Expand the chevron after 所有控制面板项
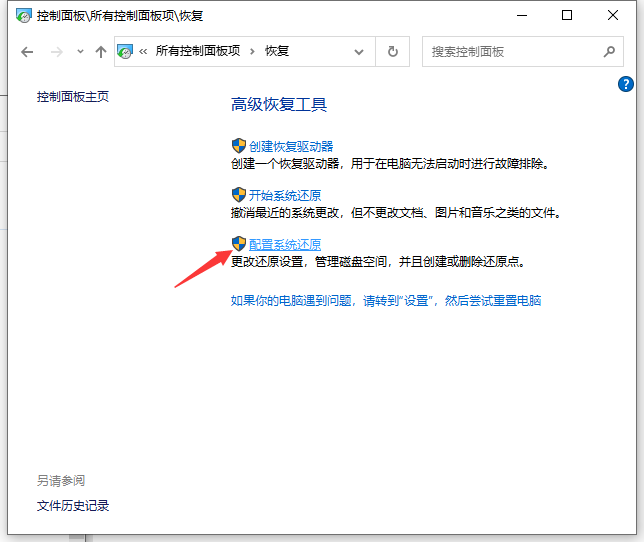The image size is (644, 542). click(252, 52)
